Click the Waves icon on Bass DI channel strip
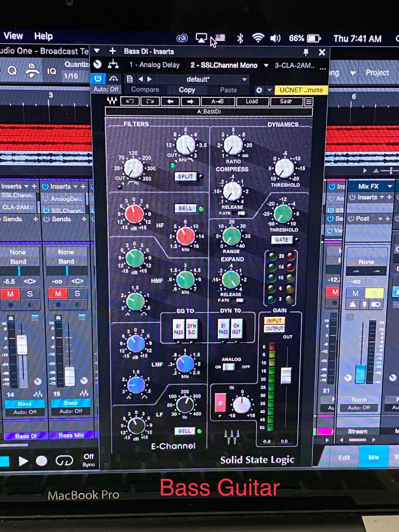The width and height of the screenshot is (399, 532). pyautogui.click(x=38, y=394)
